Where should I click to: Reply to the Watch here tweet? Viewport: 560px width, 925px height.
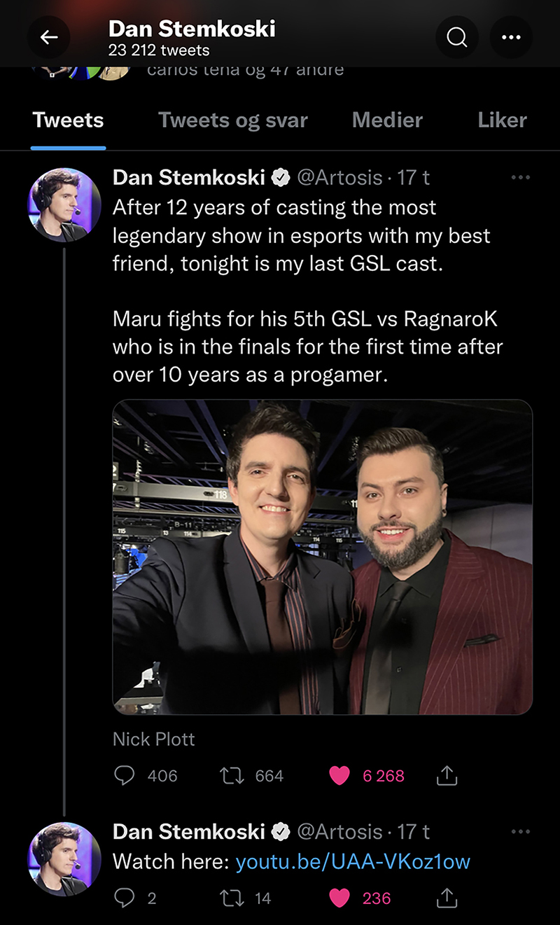126,898
